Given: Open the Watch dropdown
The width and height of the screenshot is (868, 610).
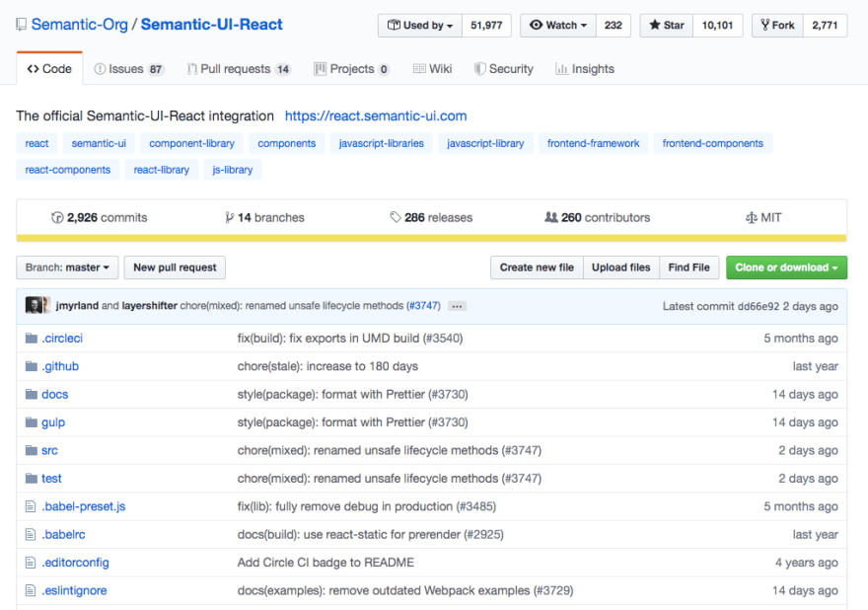Looking at the screenshot, I should coord(558,26).
